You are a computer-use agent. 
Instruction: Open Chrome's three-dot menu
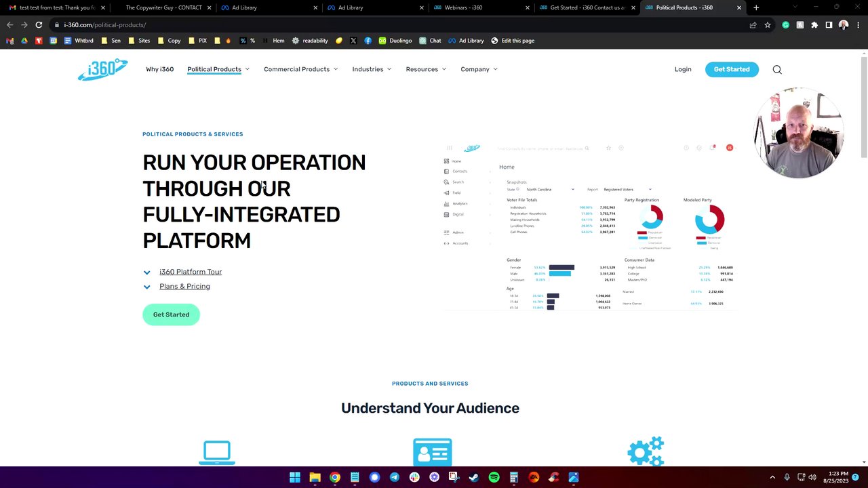tap(858, 25)
